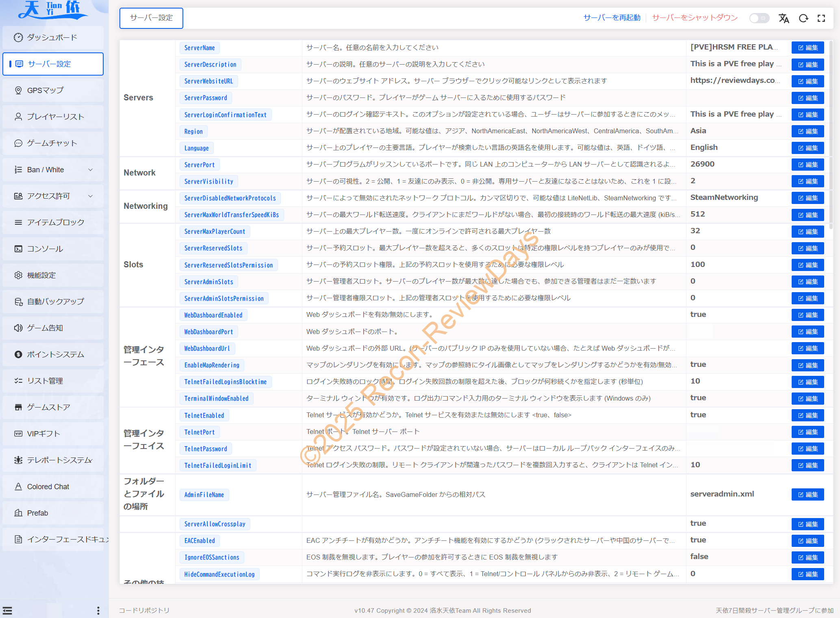Click the ゲームストア shop icon
The height and width of the screenshot is (618, 840).
18,407
